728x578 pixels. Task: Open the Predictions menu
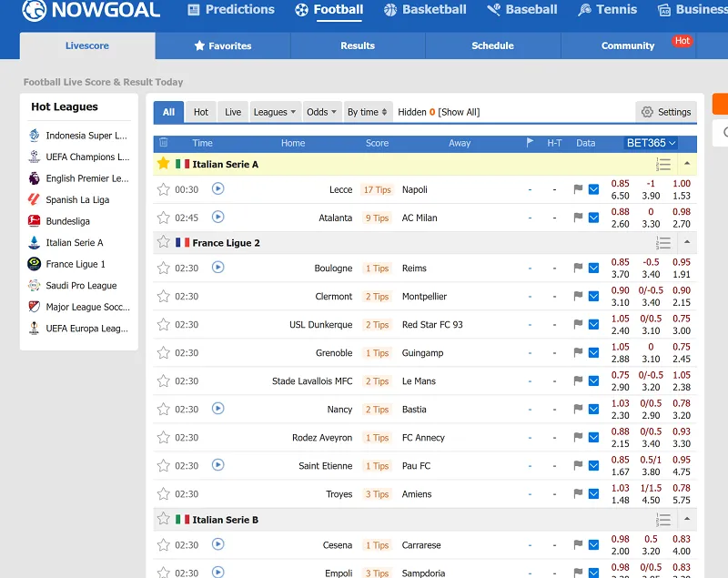coord(230,10)
